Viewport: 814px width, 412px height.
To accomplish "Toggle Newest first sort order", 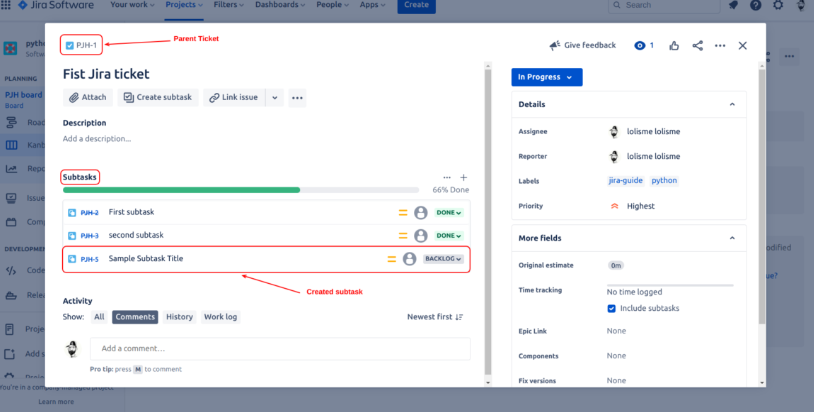I will click(x=435, y=317).
